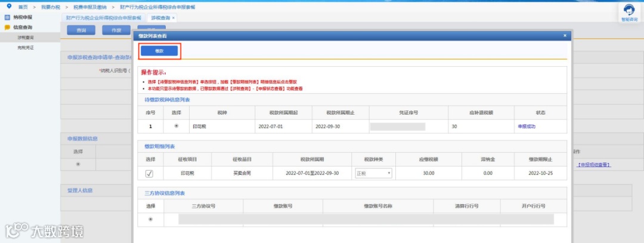Click the 应补退税额 value 30
The height and width of the screenshot is (243, 644).
(454, 126)
